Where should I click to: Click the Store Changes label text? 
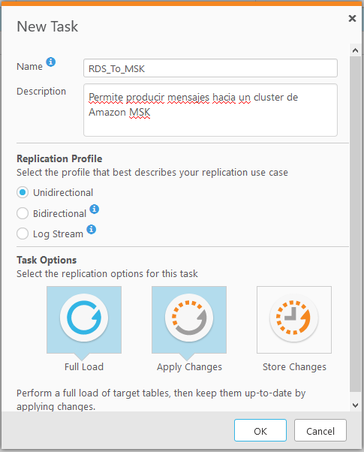click(x=294, y=367)
